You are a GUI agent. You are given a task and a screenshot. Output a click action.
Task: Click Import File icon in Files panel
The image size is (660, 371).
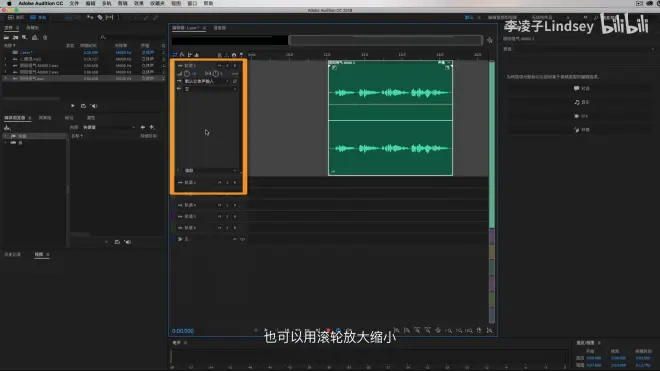[x=16, y=37]
